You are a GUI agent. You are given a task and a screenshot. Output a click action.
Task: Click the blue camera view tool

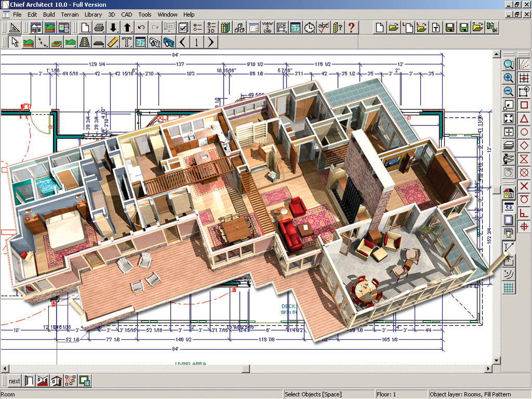[168, 43]
